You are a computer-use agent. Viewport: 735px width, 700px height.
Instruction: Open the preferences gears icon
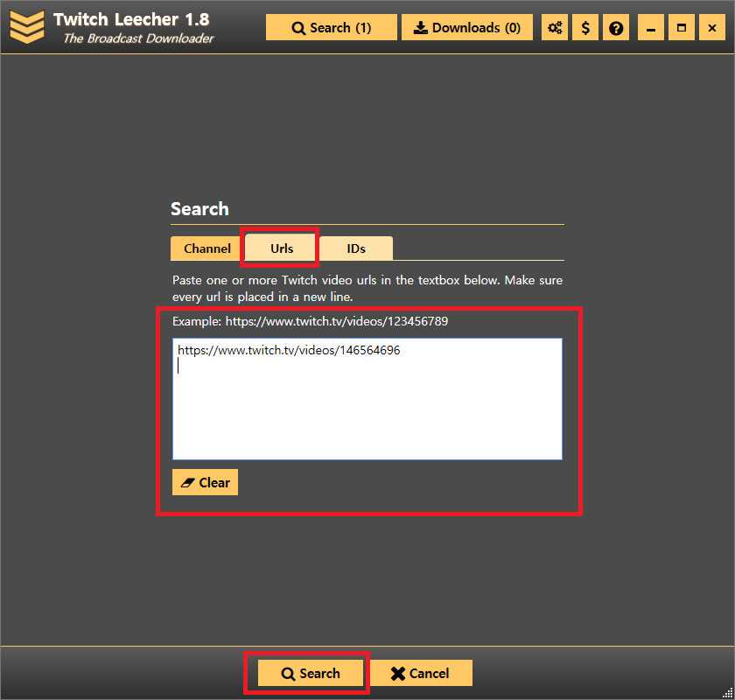click(x=555, y=28)
